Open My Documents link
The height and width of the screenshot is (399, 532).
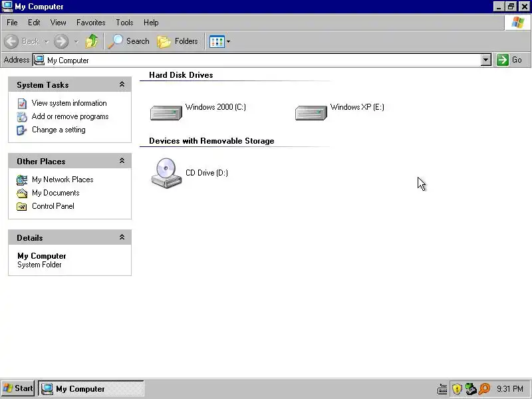pos(56,193)
